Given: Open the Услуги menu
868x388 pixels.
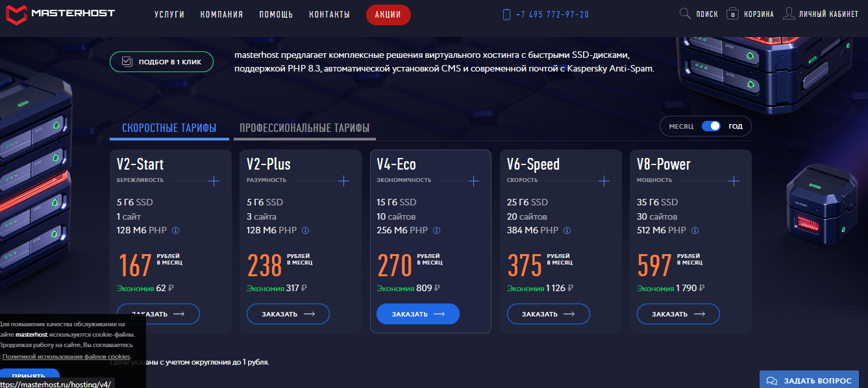Looking at the screenshot, I should click(x=169, y=14).
